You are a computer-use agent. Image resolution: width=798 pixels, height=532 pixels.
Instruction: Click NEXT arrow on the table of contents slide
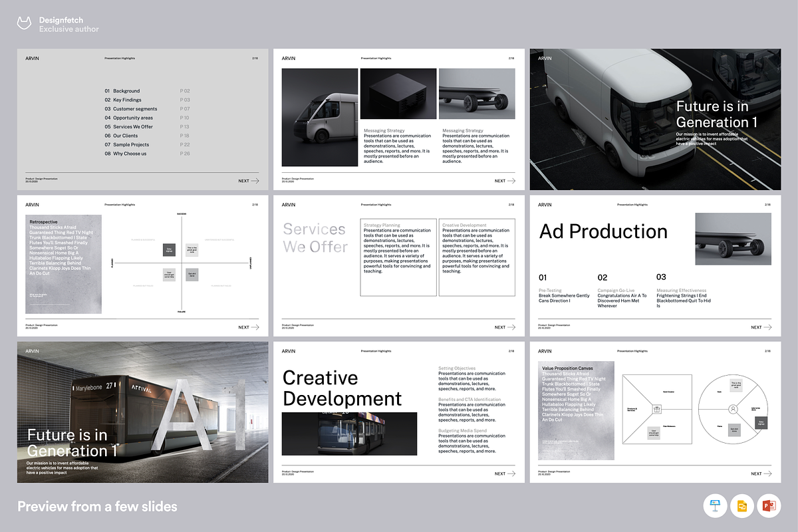click(249, 181)
